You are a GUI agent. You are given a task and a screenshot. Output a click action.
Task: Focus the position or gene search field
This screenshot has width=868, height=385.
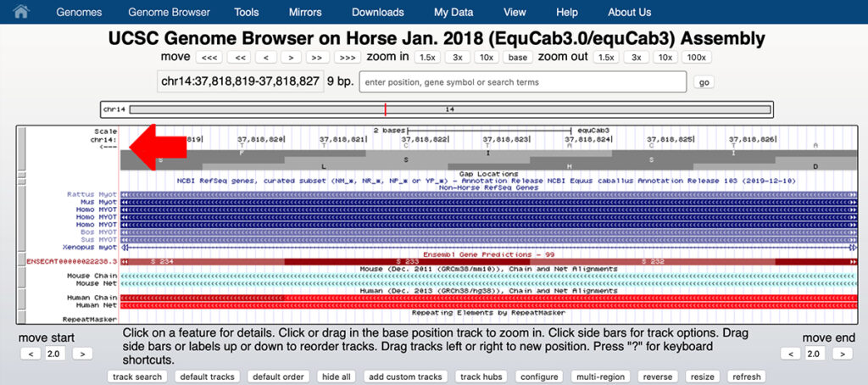point(522,82)
